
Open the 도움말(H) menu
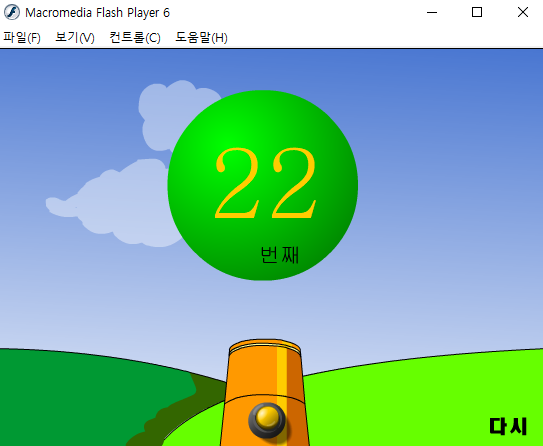point(201,37)
